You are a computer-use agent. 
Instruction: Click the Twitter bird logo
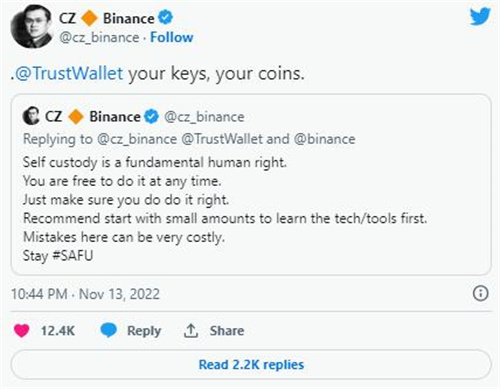click(480, 17)
